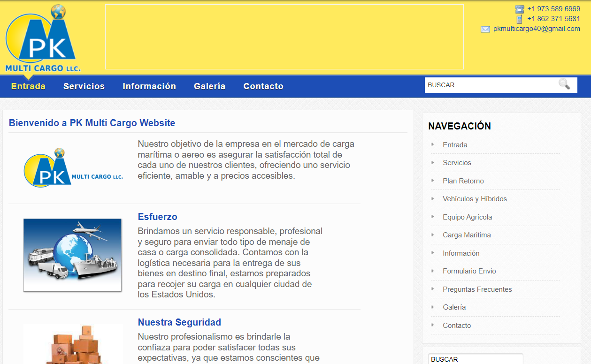This screenshot has height=364, width=591.
Task: Open the Servicios menu item
Action: pyautogui.click(x=84, y=86)
